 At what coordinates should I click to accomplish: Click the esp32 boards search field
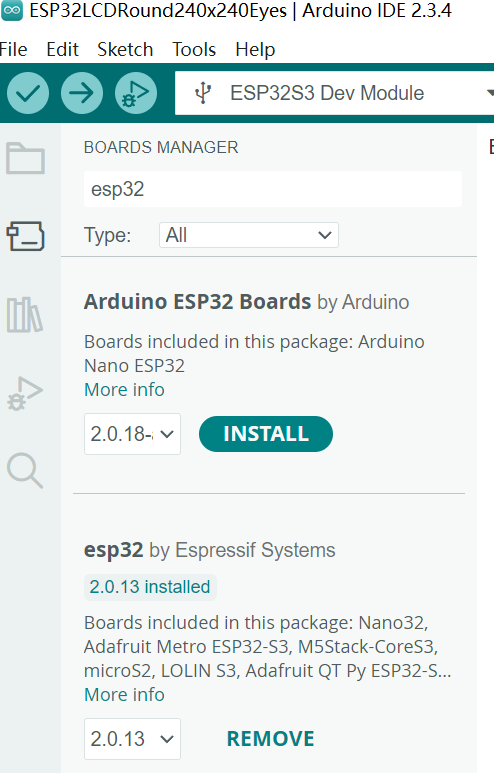click(x=273, y=189)
